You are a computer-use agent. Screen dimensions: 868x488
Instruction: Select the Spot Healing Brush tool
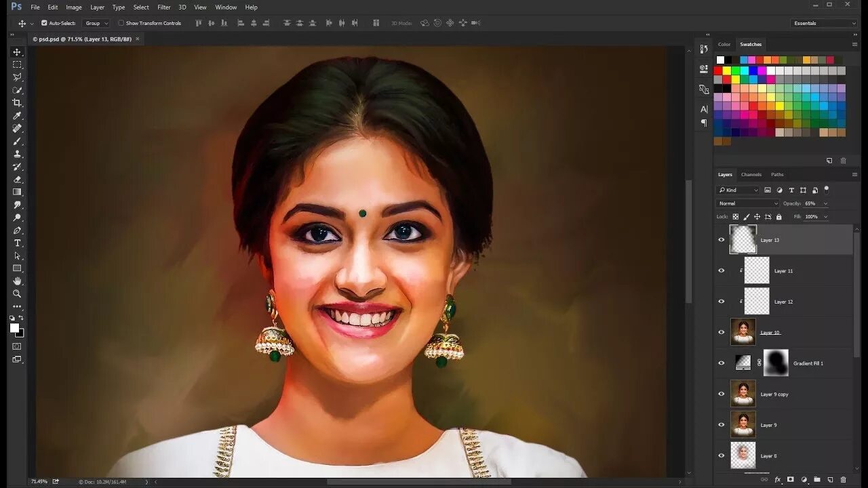click(x=17, y=128)
